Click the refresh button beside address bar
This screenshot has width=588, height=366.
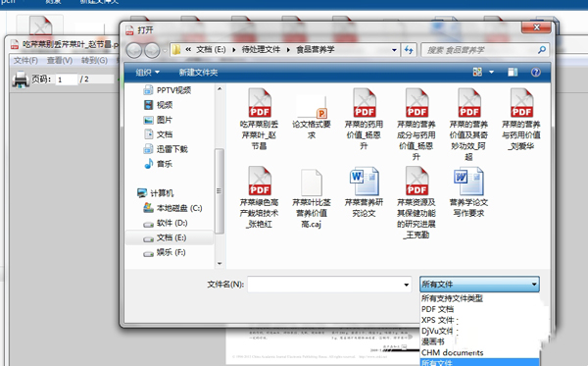(409, 49)
